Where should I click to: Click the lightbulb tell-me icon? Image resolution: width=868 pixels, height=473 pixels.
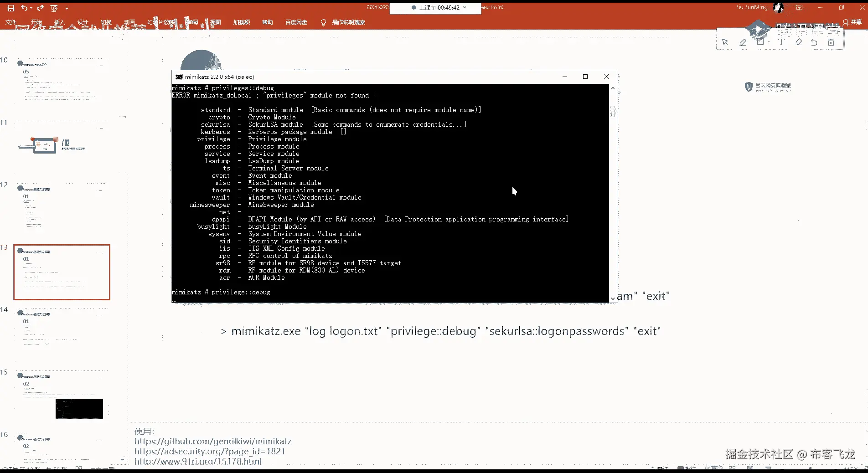323,22
